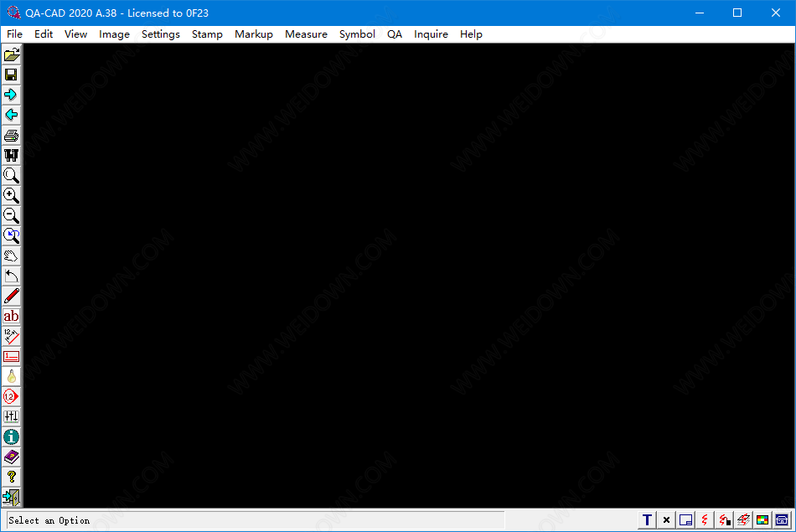Image resolution: width=796 pixels, height=532 pixels.
Task: Click the zoom previous magnifier with blue arrow
Action: pos(11,235)
